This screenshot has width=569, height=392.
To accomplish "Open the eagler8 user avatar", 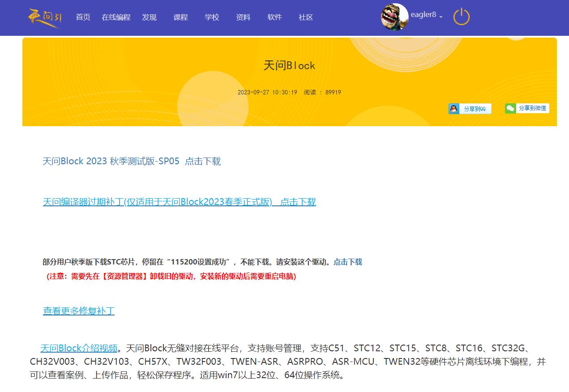I will (x=394, y=17).
